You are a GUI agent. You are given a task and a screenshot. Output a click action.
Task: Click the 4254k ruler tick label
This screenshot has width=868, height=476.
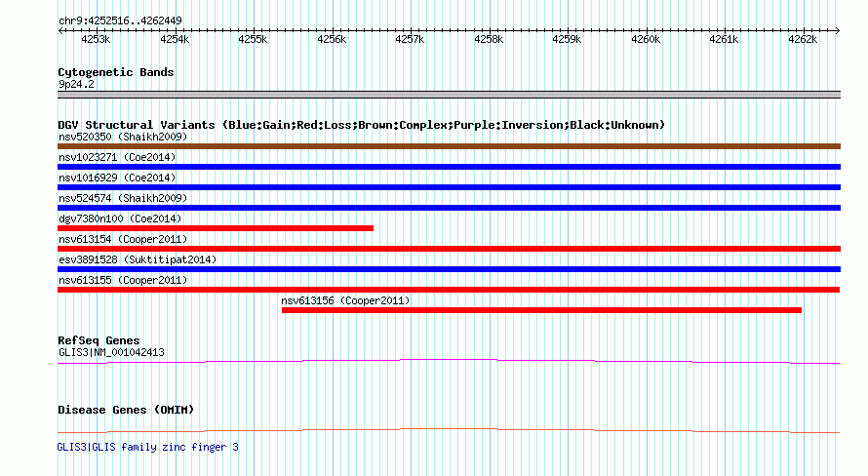175,39
